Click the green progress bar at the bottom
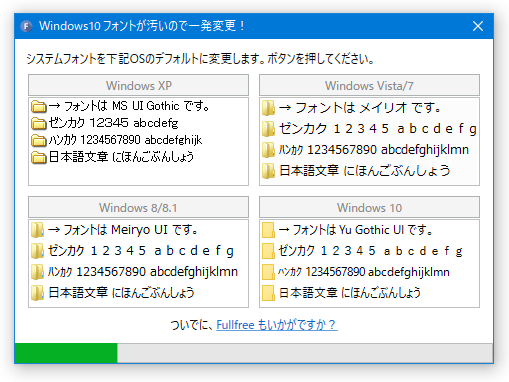 (66, 353)
